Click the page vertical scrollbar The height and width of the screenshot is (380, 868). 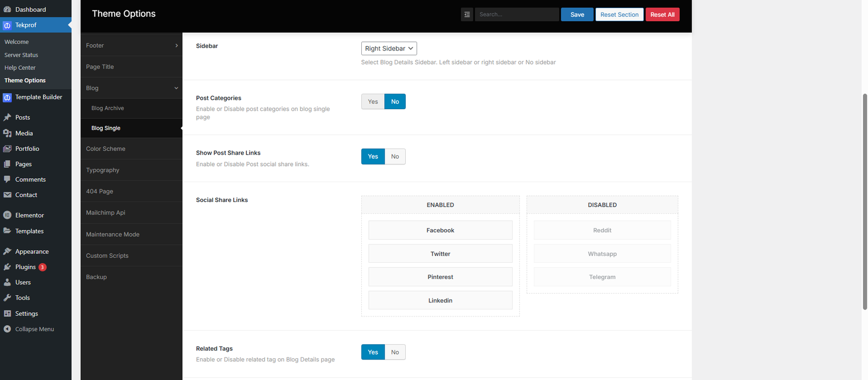click(x=865, y=201)
